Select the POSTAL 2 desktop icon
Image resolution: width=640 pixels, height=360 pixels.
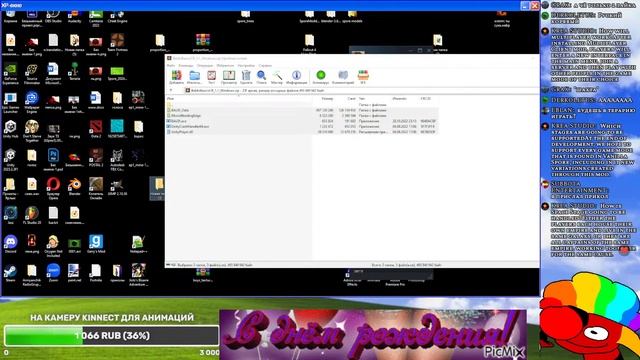tap(96, 158)
